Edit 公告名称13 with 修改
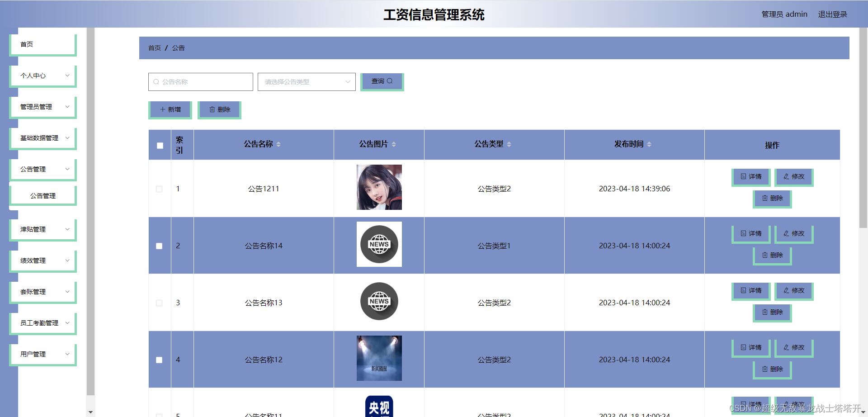 pos(794,291)
